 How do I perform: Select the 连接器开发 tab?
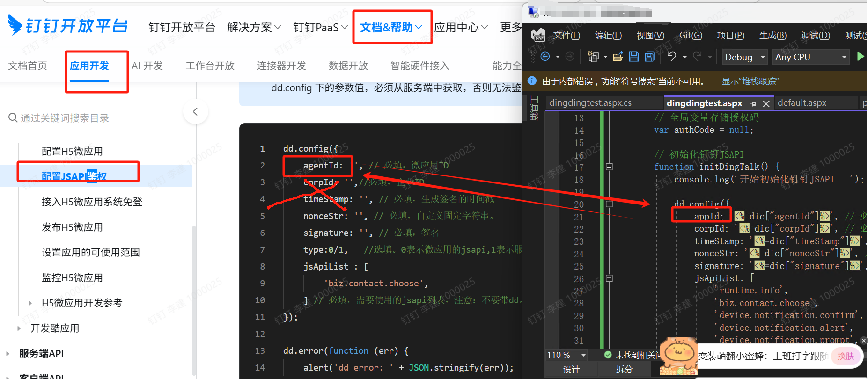(x=281, y=66)
